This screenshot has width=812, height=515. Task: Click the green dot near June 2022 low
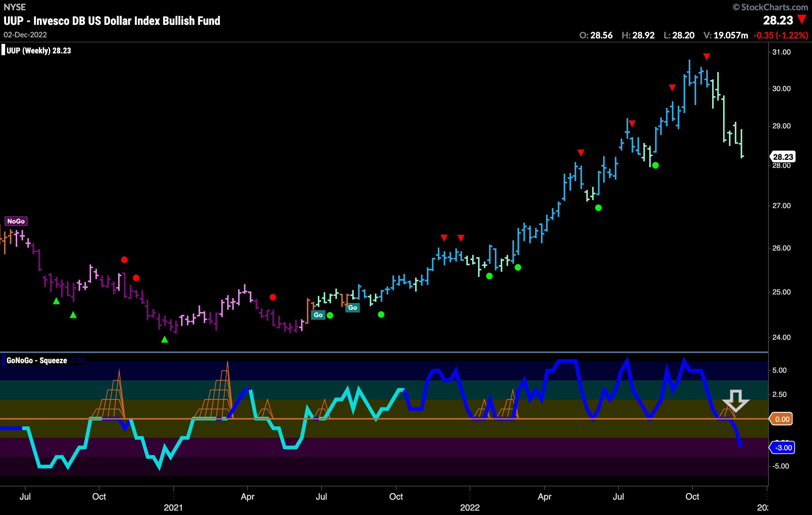[x=598, y=208]
